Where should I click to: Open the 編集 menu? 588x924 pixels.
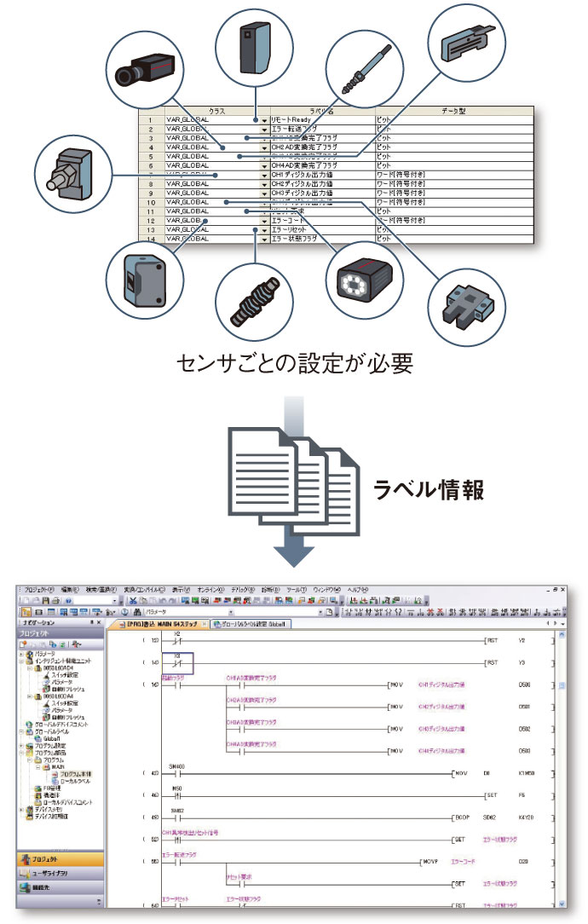70,589
